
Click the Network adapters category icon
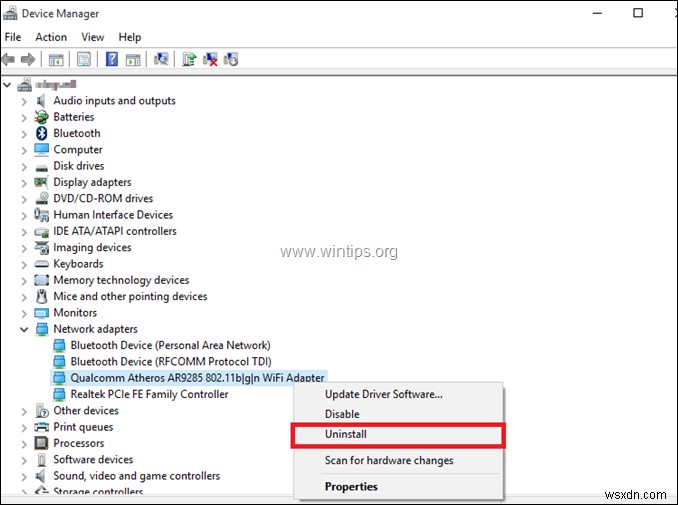tap(42, 329)
